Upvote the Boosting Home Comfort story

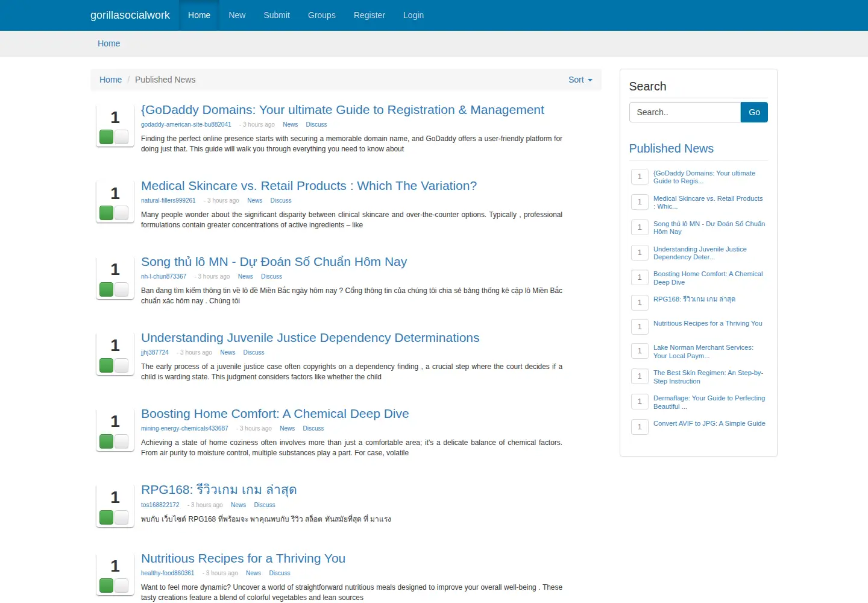pyautogui.click(x=107, y=441)
